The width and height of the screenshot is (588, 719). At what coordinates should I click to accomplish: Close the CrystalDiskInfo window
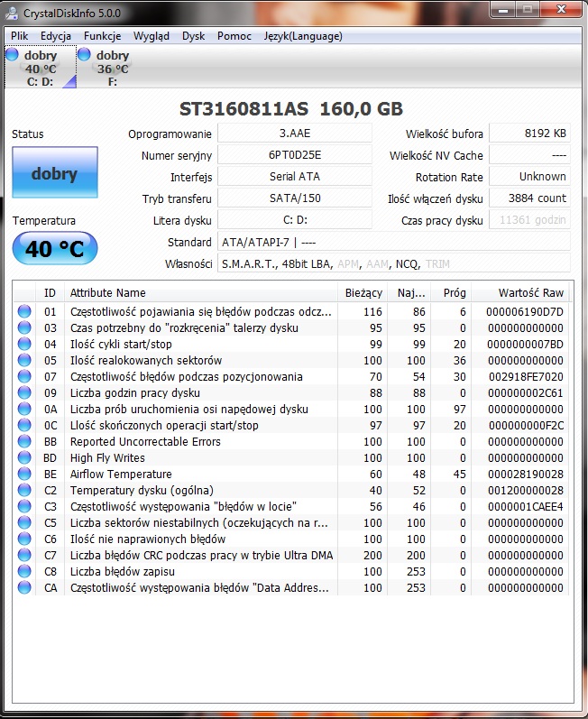pyautogui.click(x=561, y=10)
